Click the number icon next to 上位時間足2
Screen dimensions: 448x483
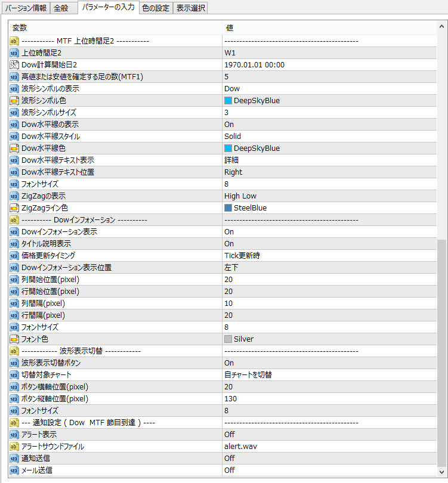click(x=14, y=53)
